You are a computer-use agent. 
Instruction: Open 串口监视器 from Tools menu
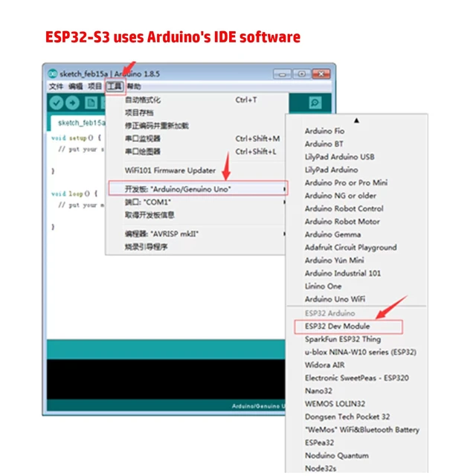(x=196, y=139)
